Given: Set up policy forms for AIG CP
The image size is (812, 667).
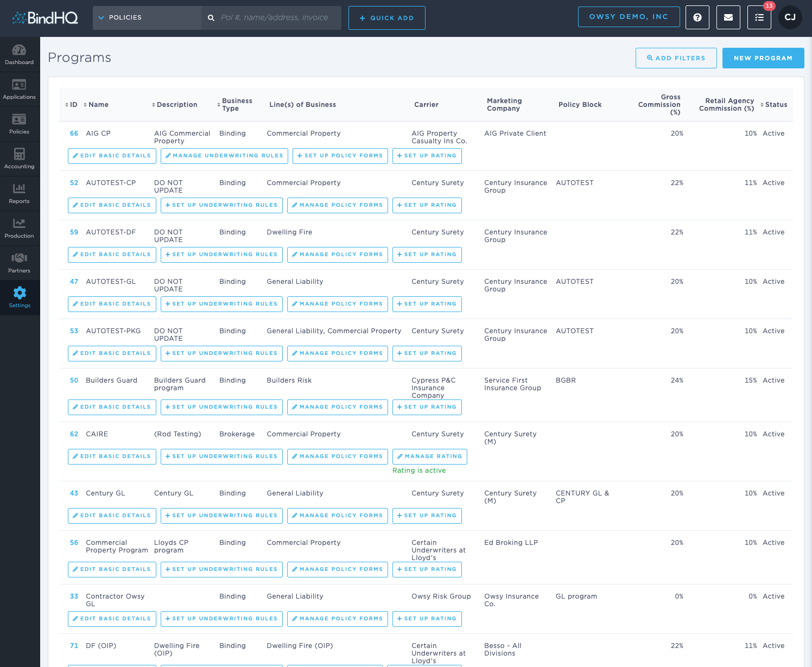Looking at the screenshot, I should [x=340, y=156].
